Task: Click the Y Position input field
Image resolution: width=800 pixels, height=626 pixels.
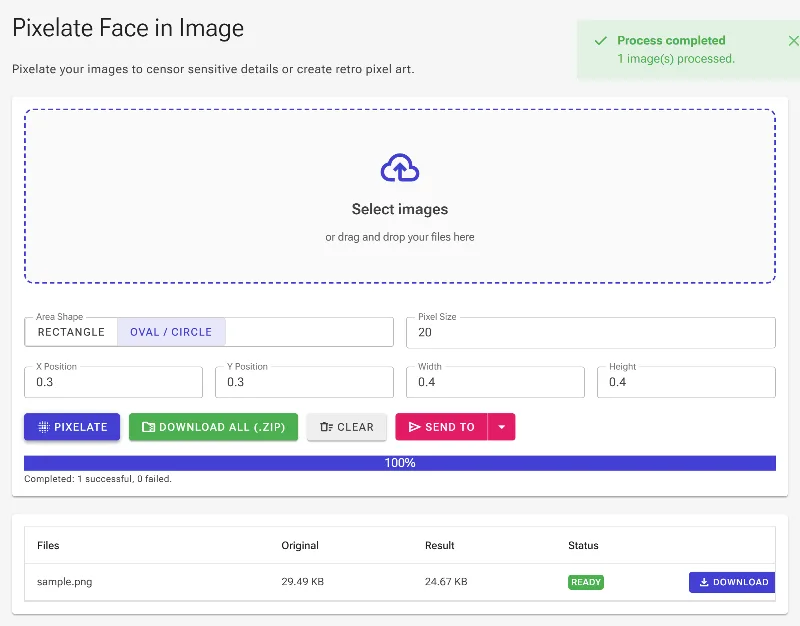Action: [304, 382]
